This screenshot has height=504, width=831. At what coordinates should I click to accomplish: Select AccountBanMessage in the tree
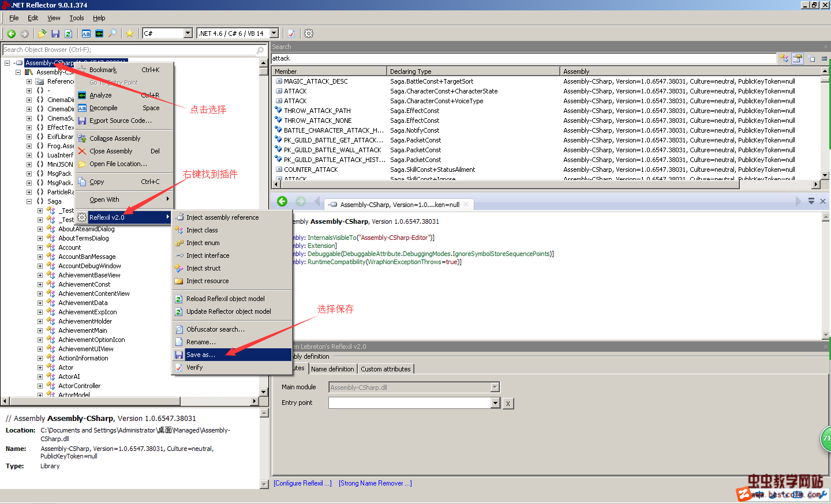[87, 257]
